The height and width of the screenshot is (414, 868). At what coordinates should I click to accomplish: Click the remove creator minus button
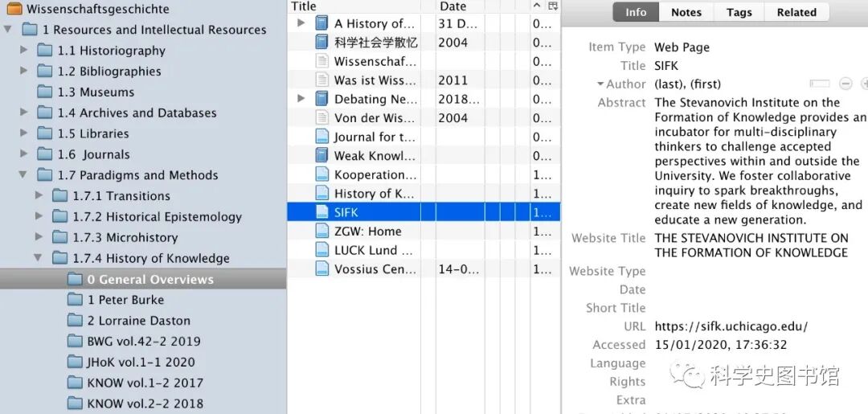(845, 84)
